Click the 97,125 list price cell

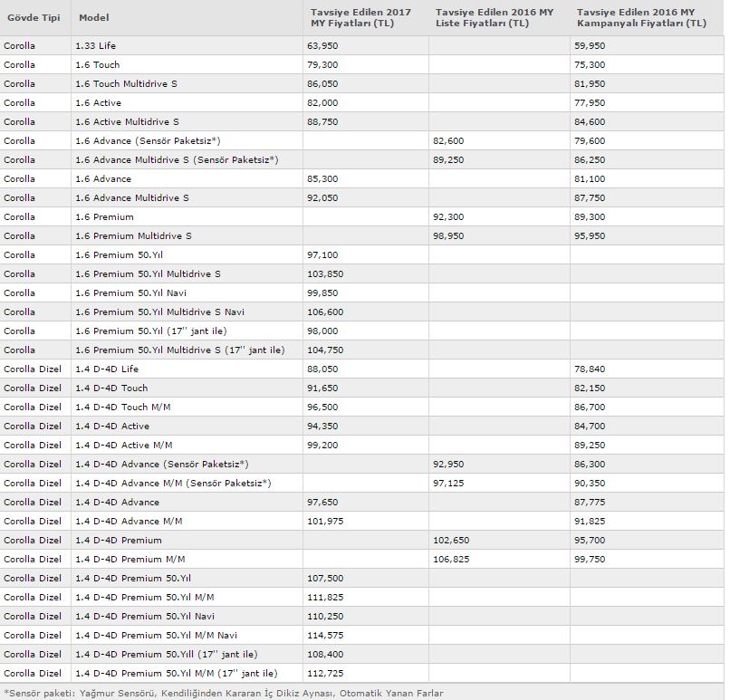pyautogui.click(x=448, y=483)
